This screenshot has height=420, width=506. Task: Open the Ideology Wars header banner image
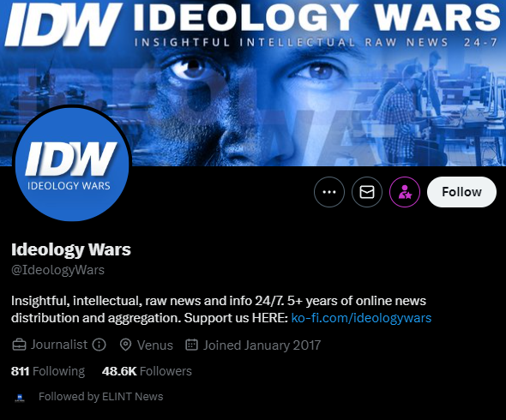[x=253, y=83]
